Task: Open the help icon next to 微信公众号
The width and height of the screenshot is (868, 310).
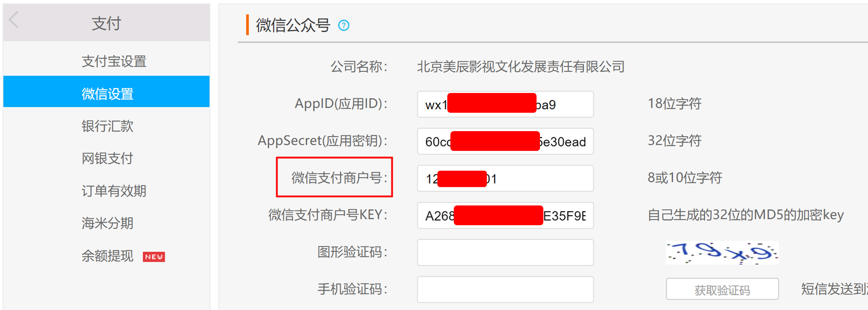Action: pos(344,25)
